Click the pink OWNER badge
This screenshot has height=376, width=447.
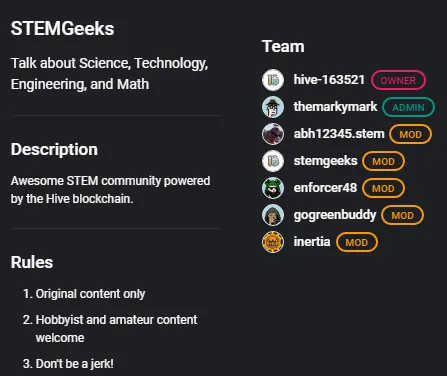tap(398, 80)
